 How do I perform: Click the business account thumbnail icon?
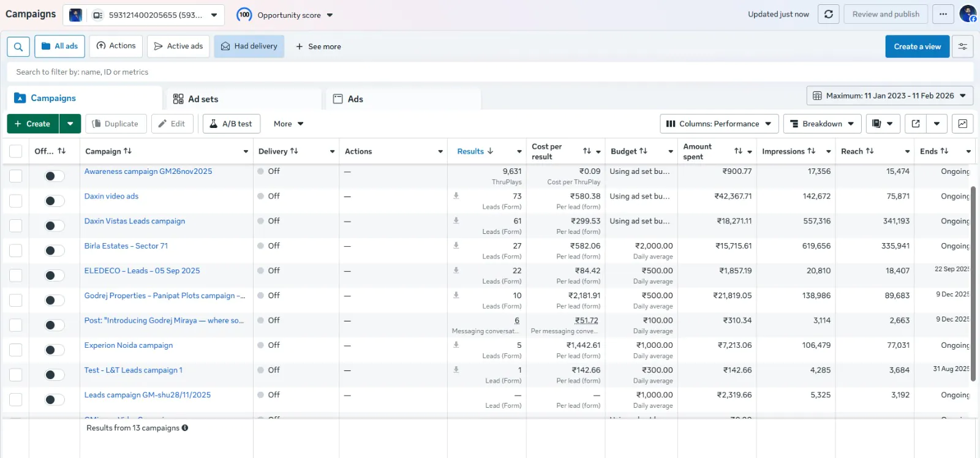click(75, 15)
